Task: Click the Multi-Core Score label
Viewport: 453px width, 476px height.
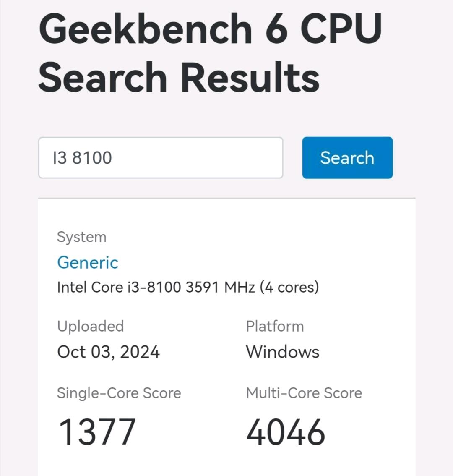Action: coord(304,393)
